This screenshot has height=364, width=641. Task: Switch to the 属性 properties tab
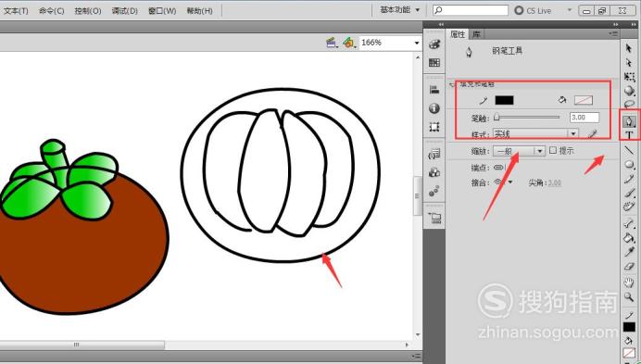point(458,34)
